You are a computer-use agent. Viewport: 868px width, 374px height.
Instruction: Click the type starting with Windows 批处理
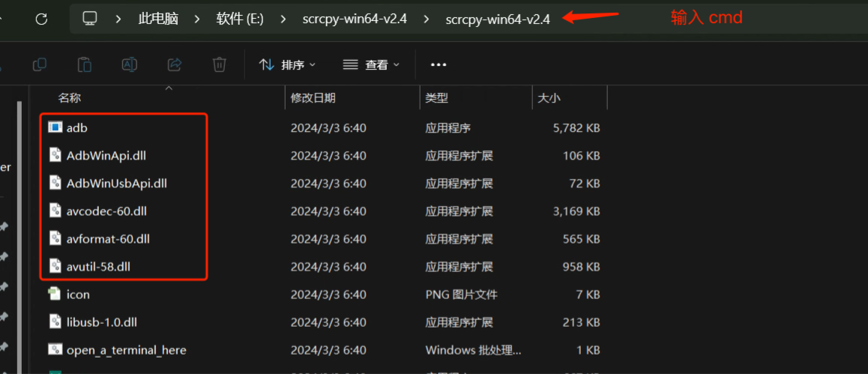pyautogui.click(x=473, y=350)
